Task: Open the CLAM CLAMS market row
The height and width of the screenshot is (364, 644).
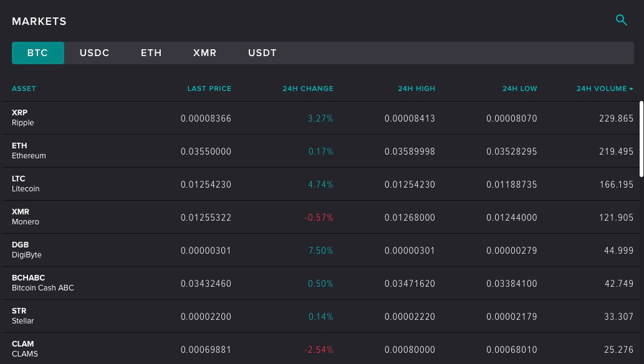Action: [x=321, y=349]
